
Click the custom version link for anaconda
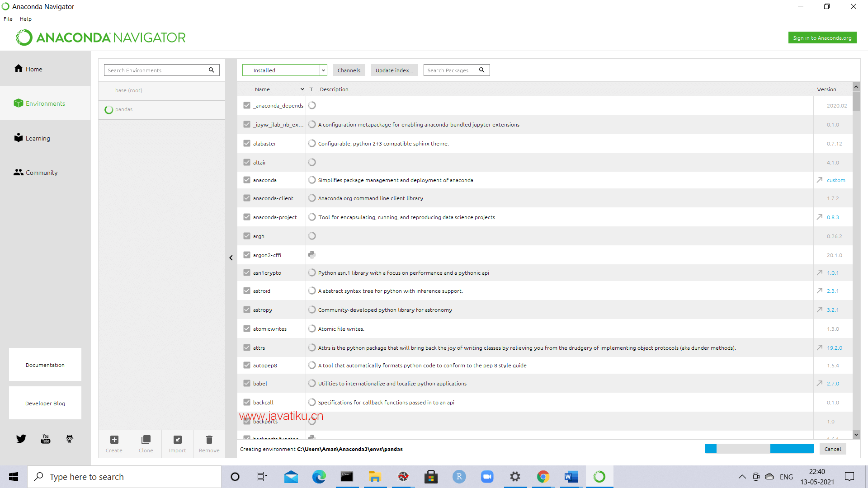(x=836, y=180)
